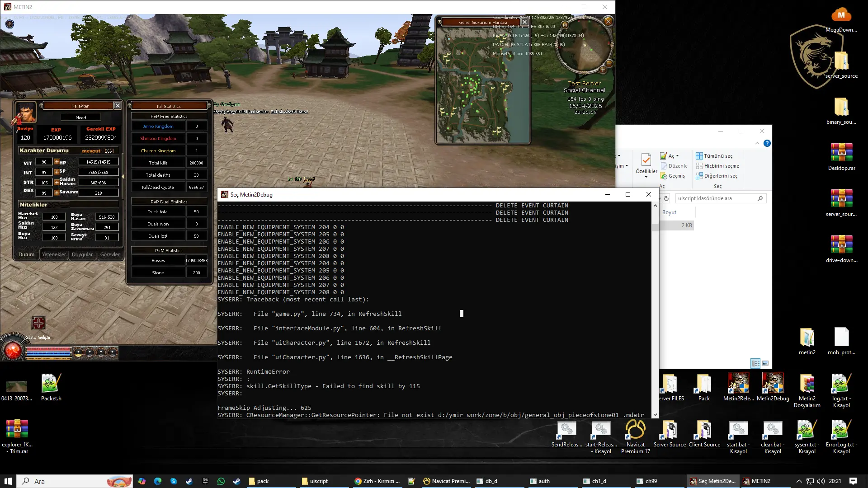Open metin2 folder on desktop
This screenshot has width=868, height=488.
click(x=807, y=342)
